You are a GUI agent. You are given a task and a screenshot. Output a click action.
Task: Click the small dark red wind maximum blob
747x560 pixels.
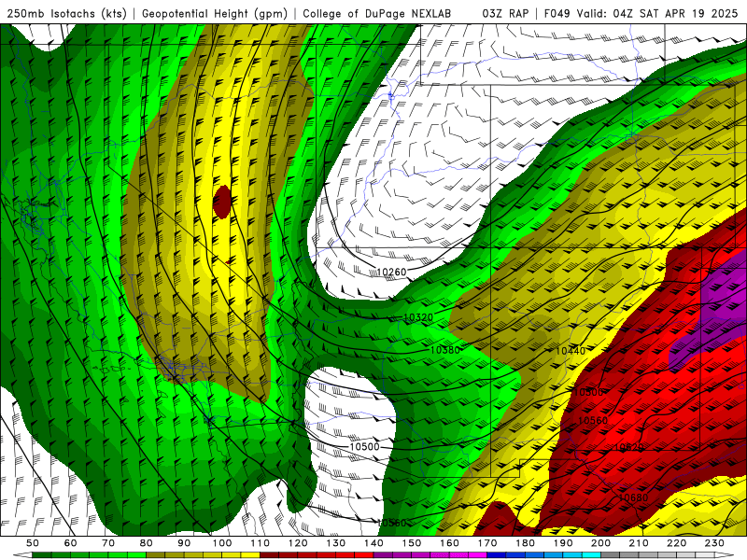coord(222,202)
